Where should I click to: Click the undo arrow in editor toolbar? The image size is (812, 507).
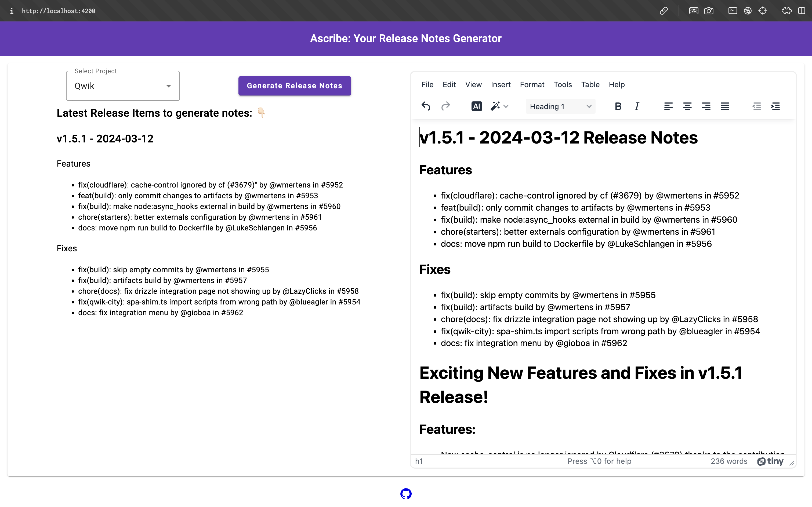[426, 106]
